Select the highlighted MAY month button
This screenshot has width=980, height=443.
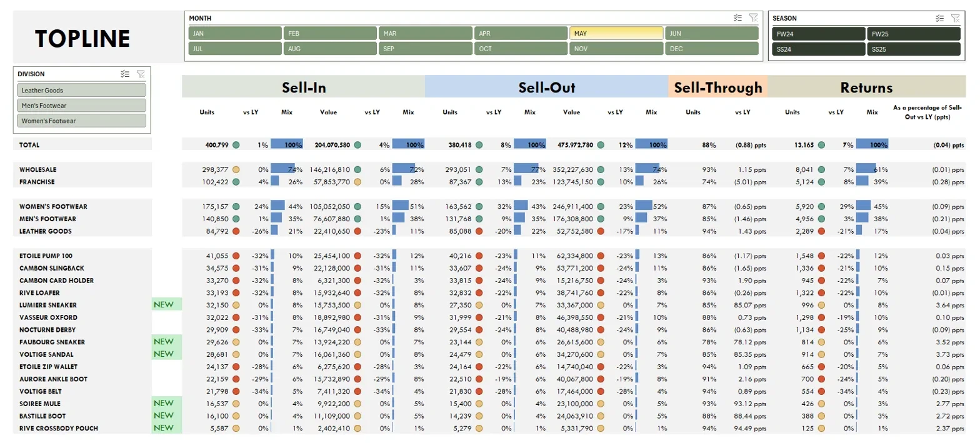point(616,33)
